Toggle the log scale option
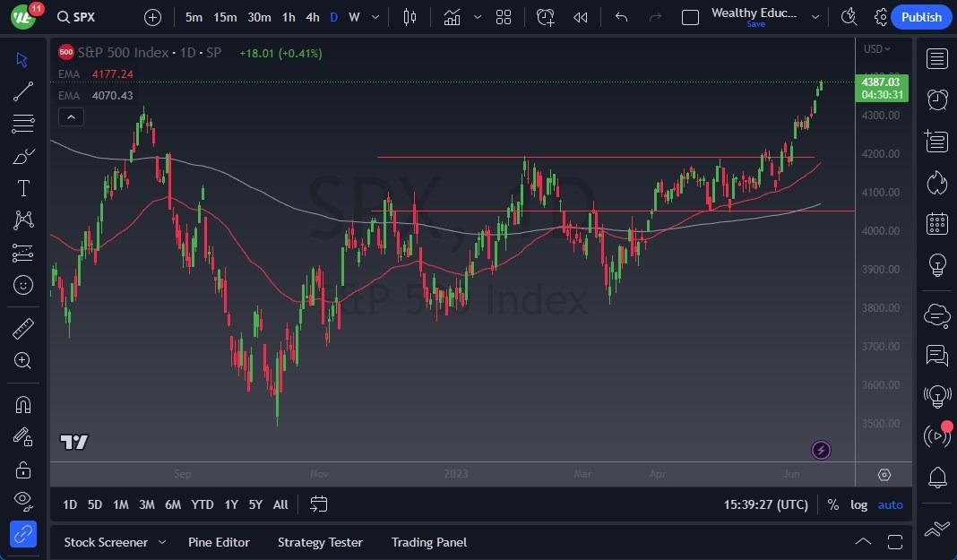957x560 pixels. coord(858,504)
